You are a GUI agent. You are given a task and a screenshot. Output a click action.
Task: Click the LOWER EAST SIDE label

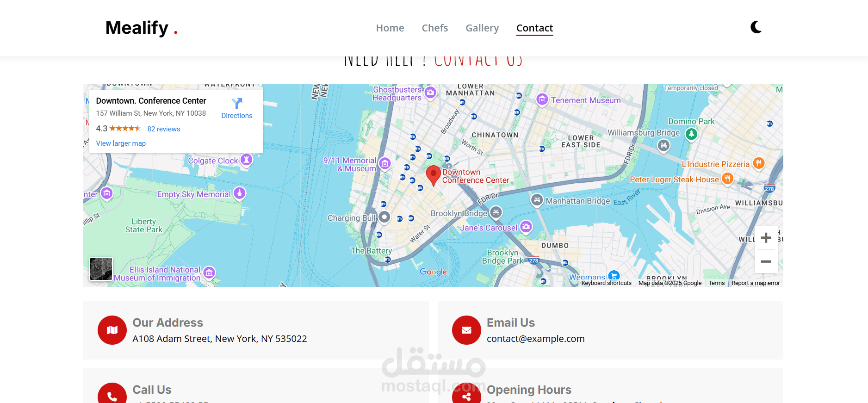(x=581, y=141)
